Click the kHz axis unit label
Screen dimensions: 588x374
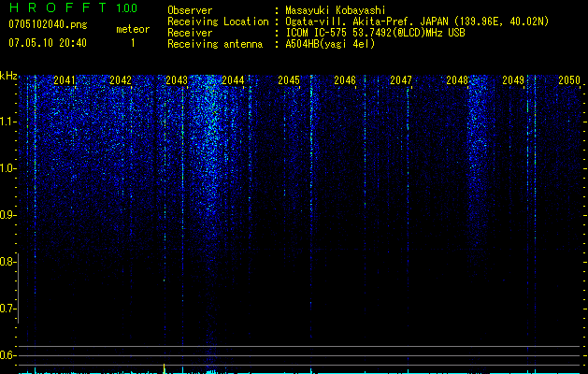8,76
